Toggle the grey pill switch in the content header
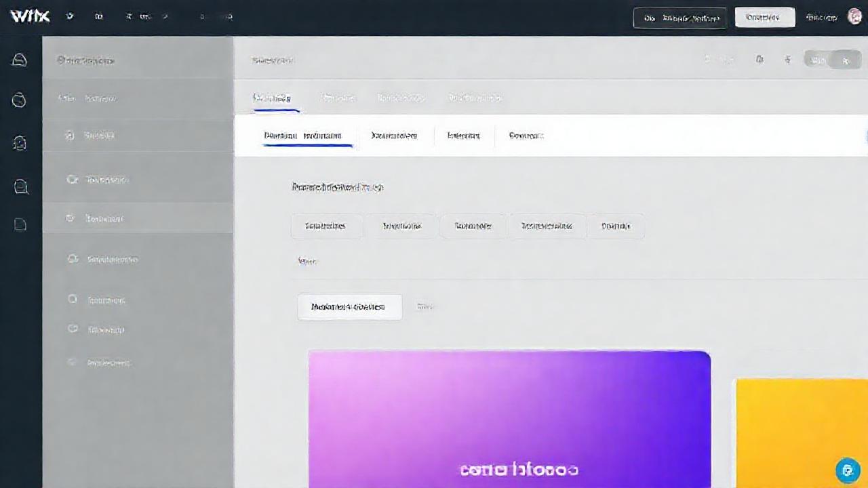Screen dimensions: 868x488 [831, 60]
